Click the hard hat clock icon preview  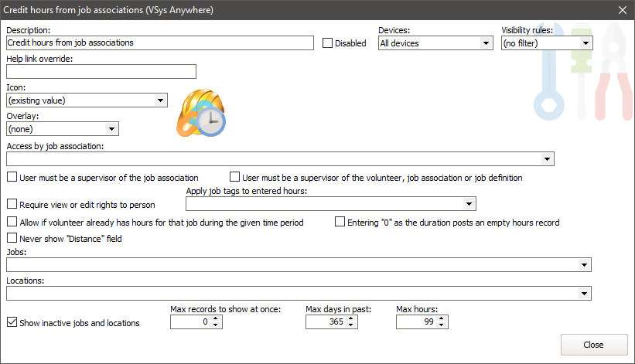tap(201, 115)
